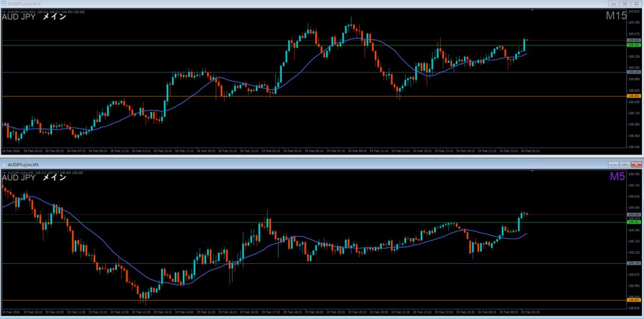Click the M15 timeframe label
This screenshot has height=319, width=644.
tap(616, 16)
